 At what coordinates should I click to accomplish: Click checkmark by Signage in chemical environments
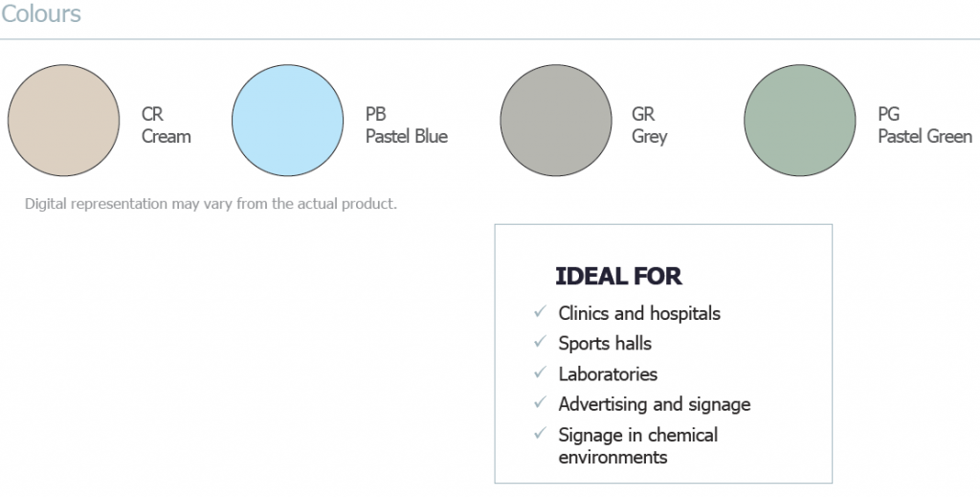pyautogui.click(x=540, y=434)
